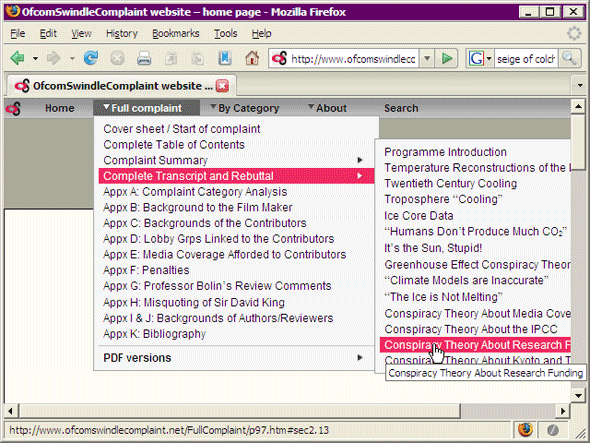Open the Forward history dropdown arrow
590x443 pixels.
click(x=72, y=59)
